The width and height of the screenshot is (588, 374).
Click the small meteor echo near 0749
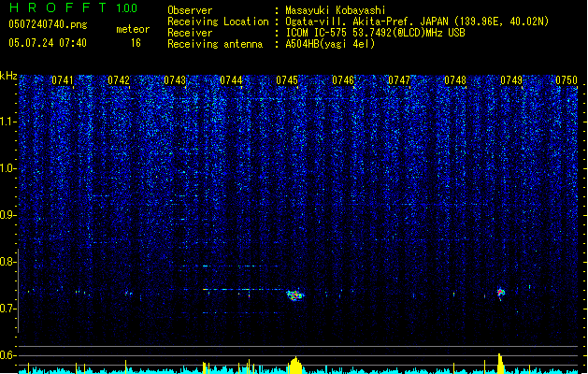501,293
